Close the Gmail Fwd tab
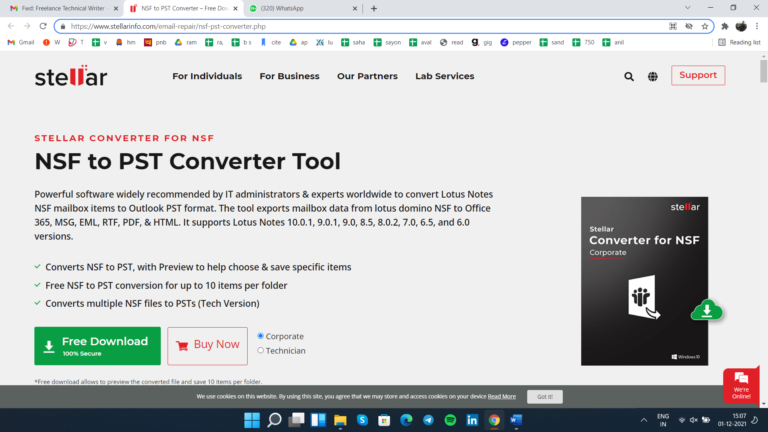Screen dimensions: 768x432 pos(116,8)
